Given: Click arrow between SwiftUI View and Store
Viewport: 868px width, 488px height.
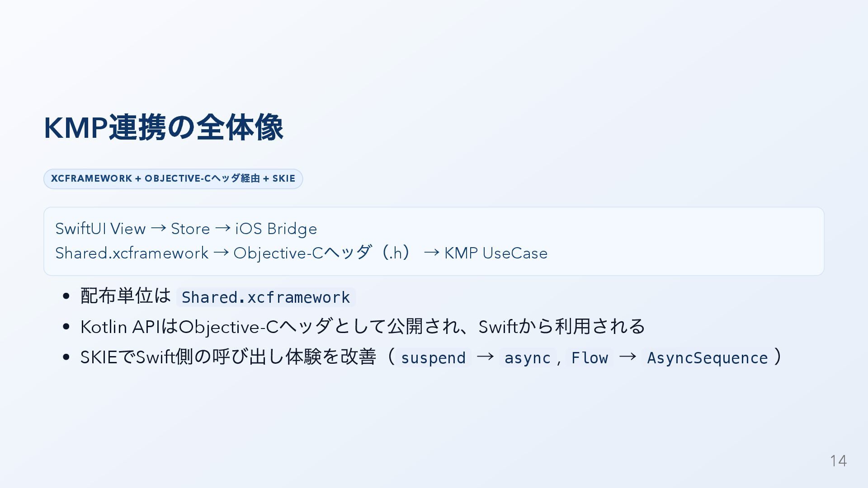Looking at the screenshot, I should click(158, 229).
